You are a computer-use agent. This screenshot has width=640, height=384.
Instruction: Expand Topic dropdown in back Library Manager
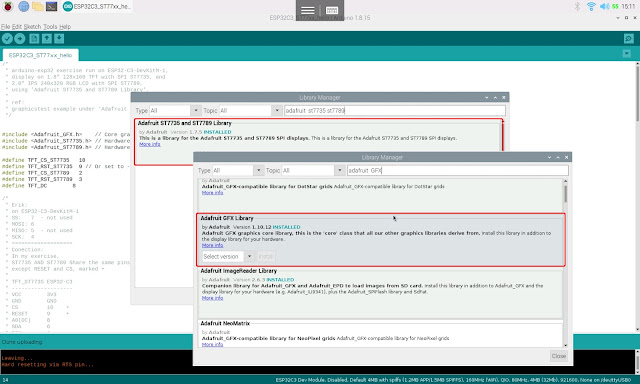point(277,111)
